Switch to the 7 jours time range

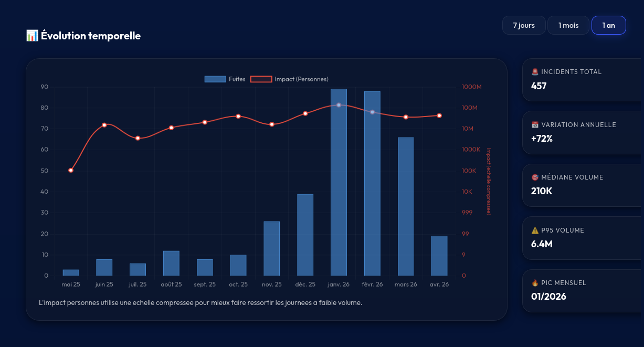[x=523, y=25]
